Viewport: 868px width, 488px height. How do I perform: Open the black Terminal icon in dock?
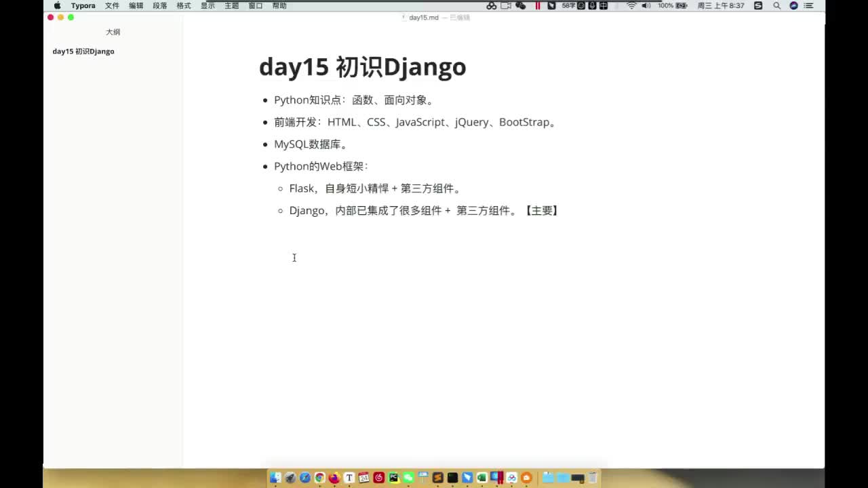[452, 478]
